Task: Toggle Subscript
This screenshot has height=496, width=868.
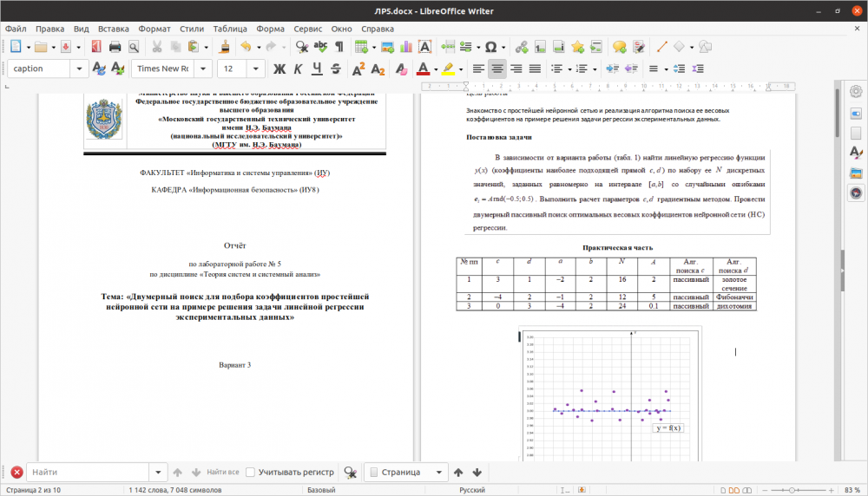Action: [378, 69]
